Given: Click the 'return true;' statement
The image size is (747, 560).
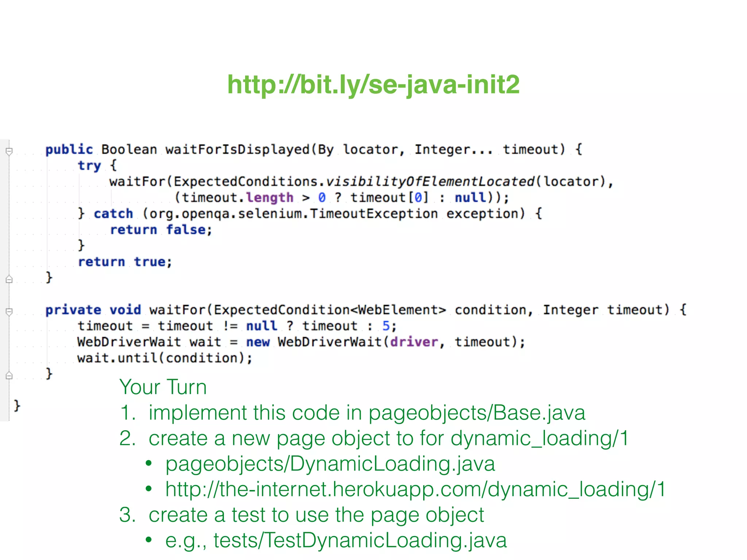Looking at the screenshot, I should tap(125, 262).
